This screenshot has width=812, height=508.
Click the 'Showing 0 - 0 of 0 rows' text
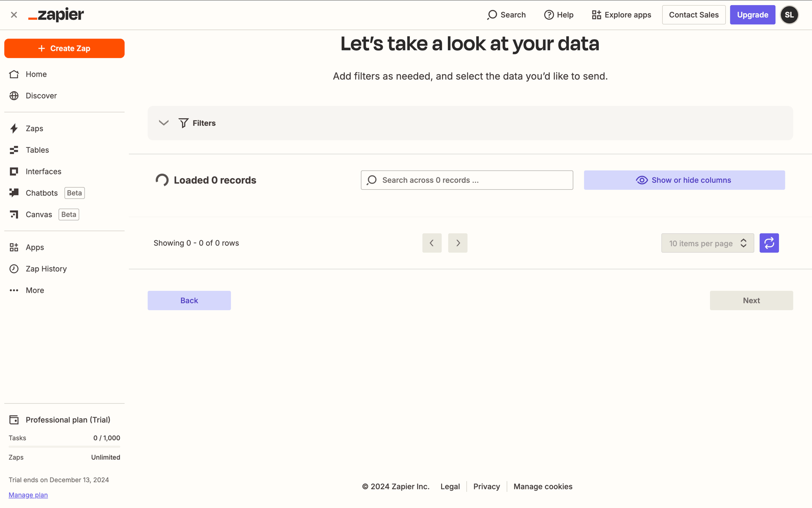point(196,243)
